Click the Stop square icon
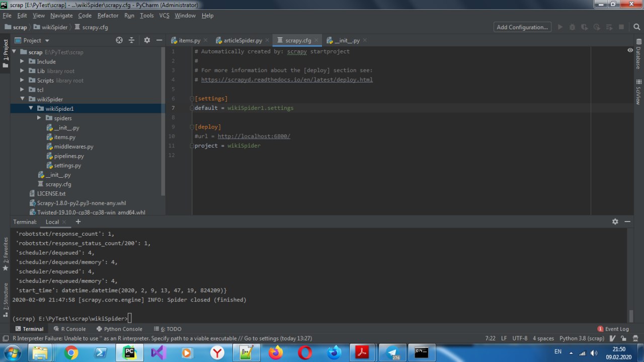The image size is (644, 362). 621,27
